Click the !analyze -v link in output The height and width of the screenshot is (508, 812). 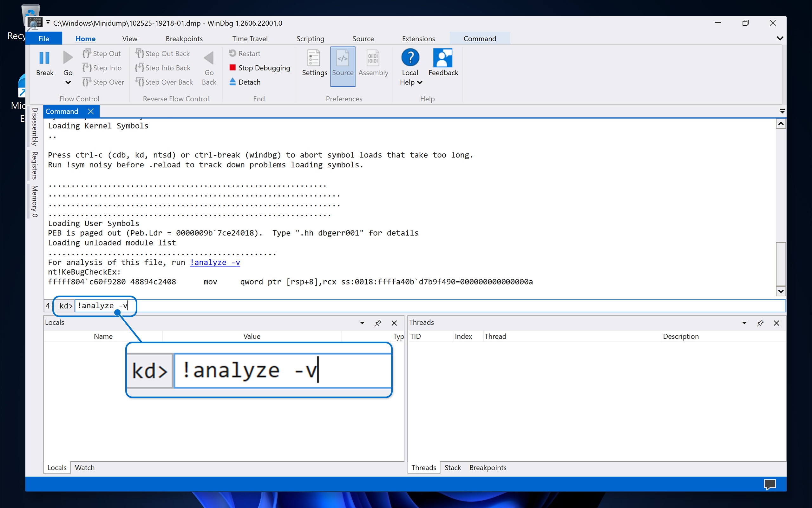pyautogui.click(x=215, y=262)
